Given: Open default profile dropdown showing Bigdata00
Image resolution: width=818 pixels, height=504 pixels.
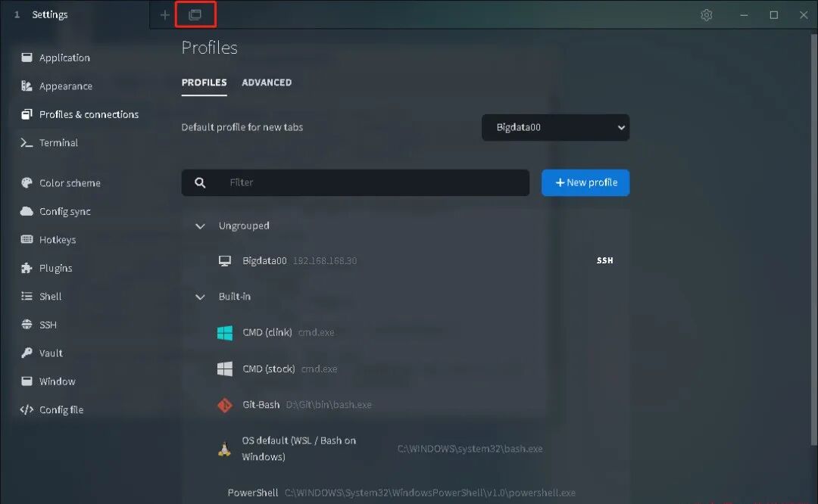Looking at the screenshot, I should point(555,127).
